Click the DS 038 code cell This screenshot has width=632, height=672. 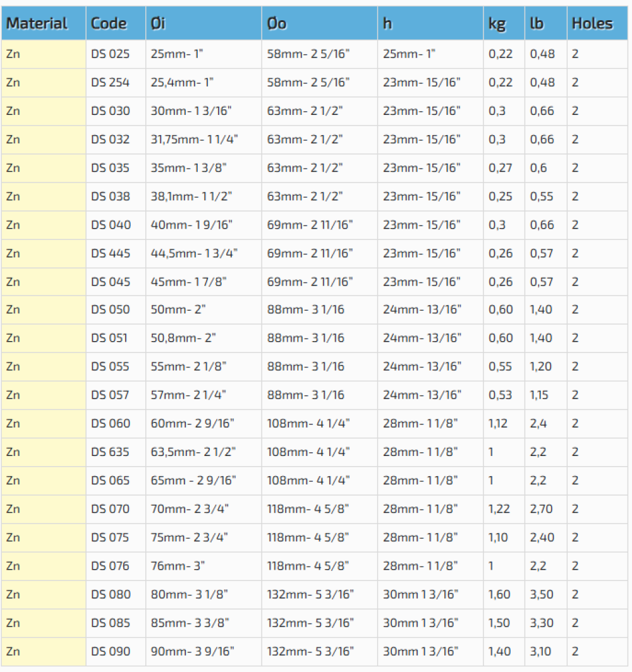coord(111,196)
